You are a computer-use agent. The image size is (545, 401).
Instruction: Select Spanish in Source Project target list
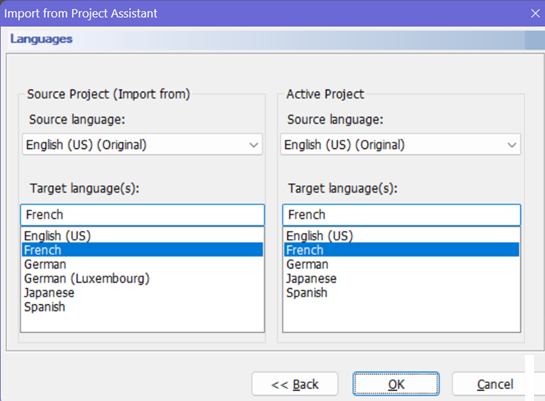(x=143, y=307)
